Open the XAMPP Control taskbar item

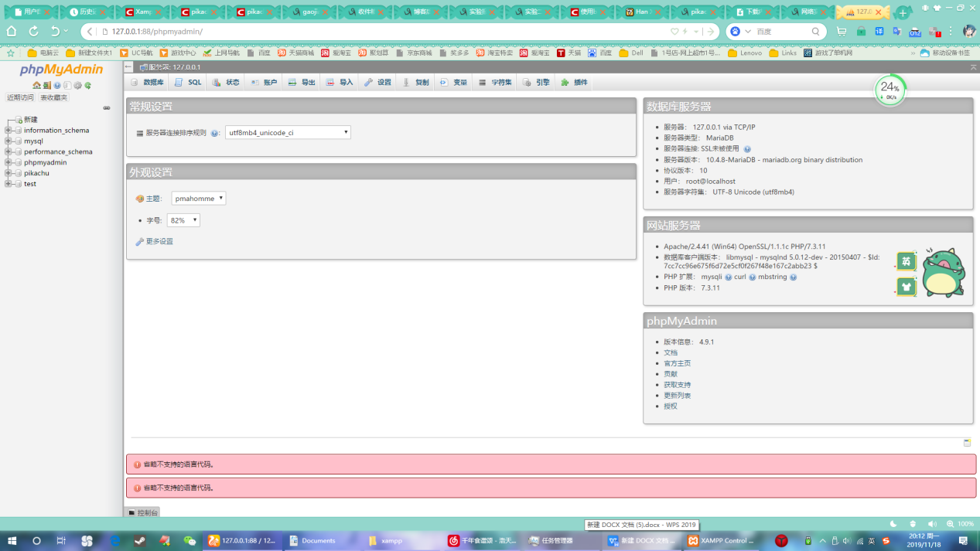point(720,541)
